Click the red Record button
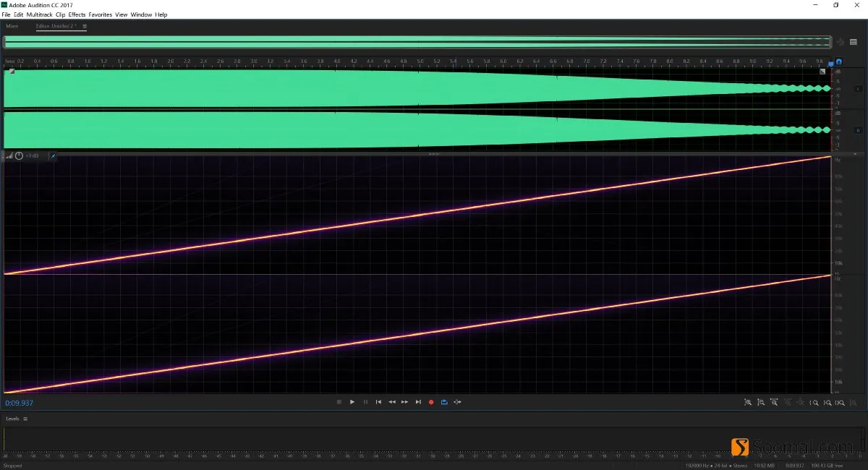868x470 pixels. tap(431, 402)
